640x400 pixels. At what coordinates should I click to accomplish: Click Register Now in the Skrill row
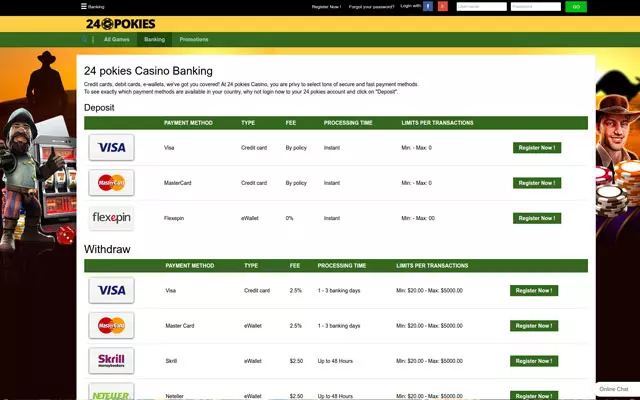click(x=534, y=361)
